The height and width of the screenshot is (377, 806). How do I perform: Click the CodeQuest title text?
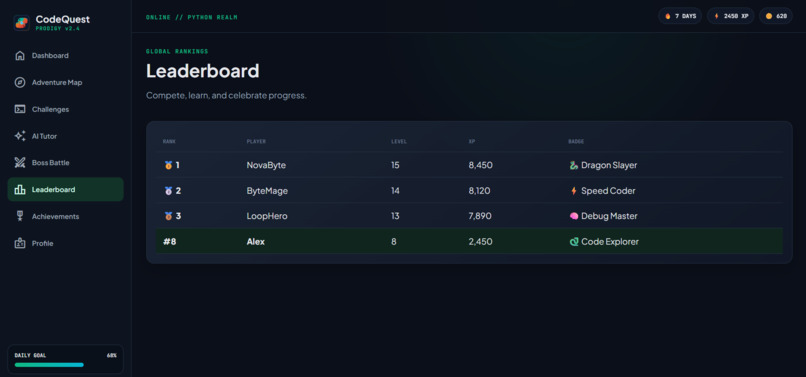click(63, 19)
